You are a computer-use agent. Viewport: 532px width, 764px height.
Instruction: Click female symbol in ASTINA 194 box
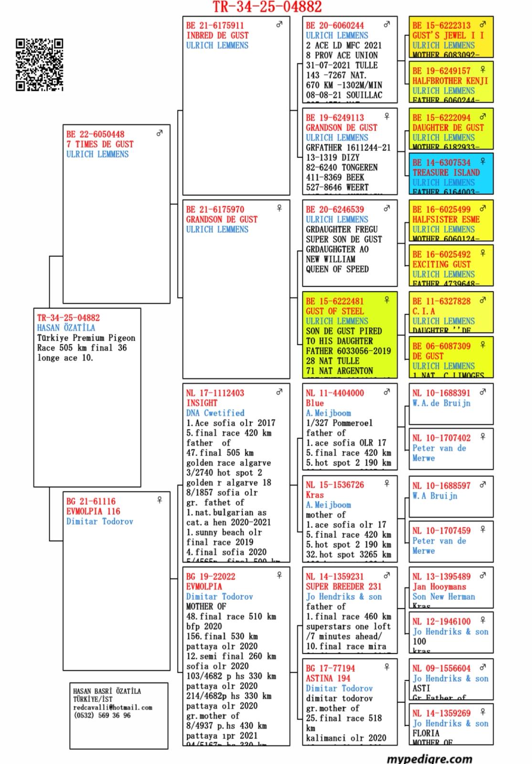point(387,667)
